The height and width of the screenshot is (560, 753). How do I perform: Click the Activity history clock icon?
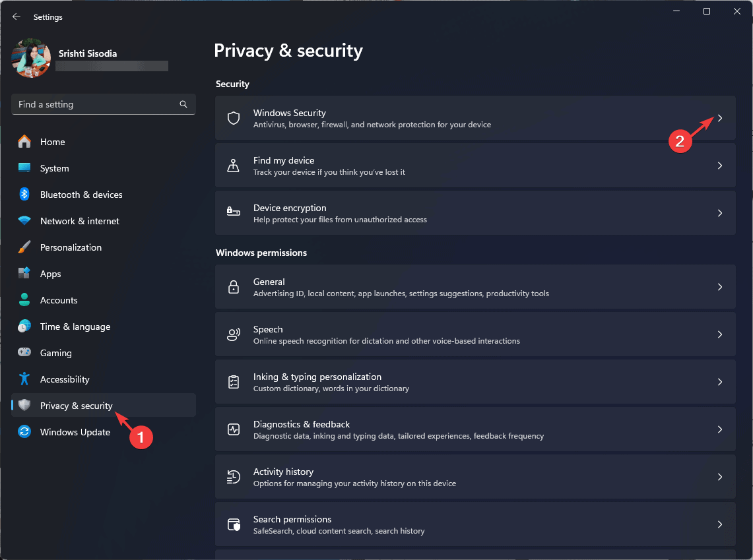[x=234, y=477]
